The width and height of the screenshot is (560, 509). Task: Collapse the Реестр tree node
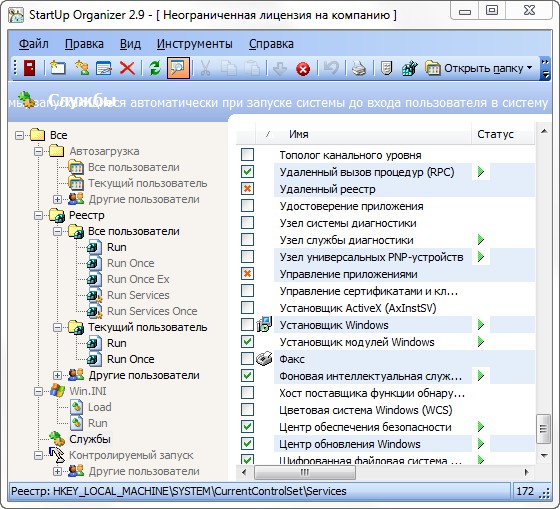(38, 215)
